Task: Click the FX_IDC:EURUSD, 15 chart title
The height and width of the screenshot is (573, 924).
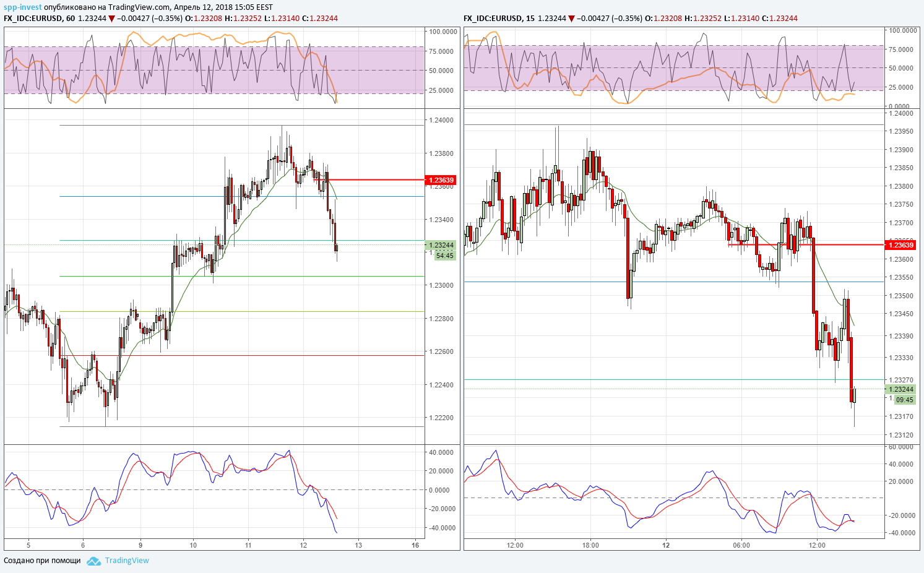Action: pos(499,19)
